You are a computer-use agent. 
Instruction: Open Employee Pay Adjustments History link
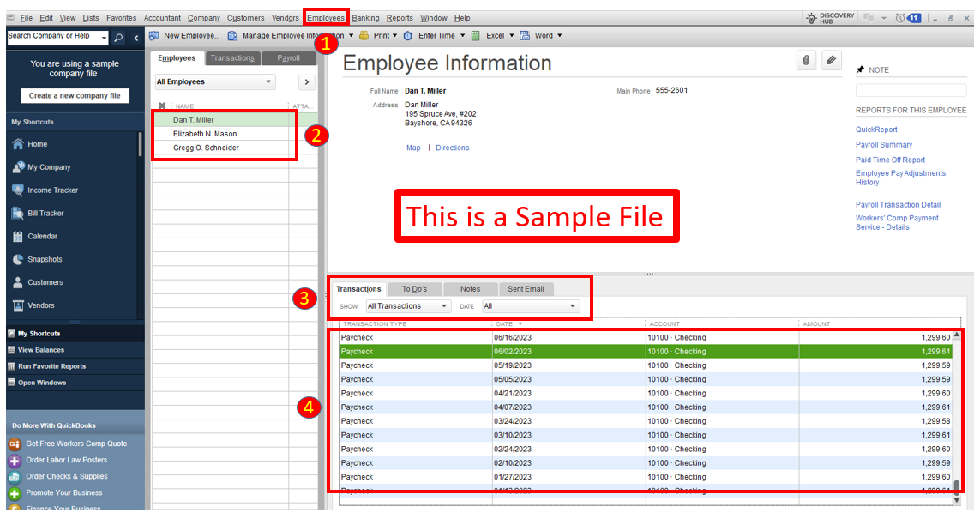click(x=900, y=178)
